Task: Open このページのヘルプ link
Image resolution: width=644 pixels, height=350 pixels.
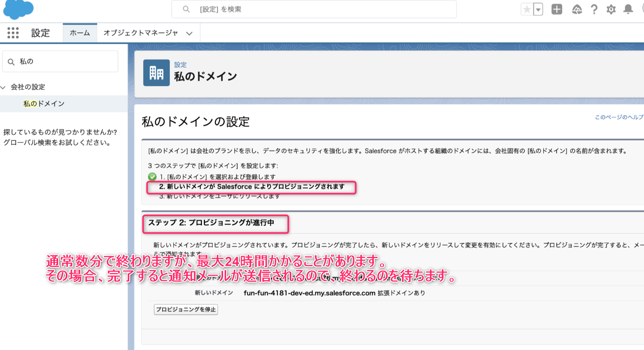Action: coord(619,117)
